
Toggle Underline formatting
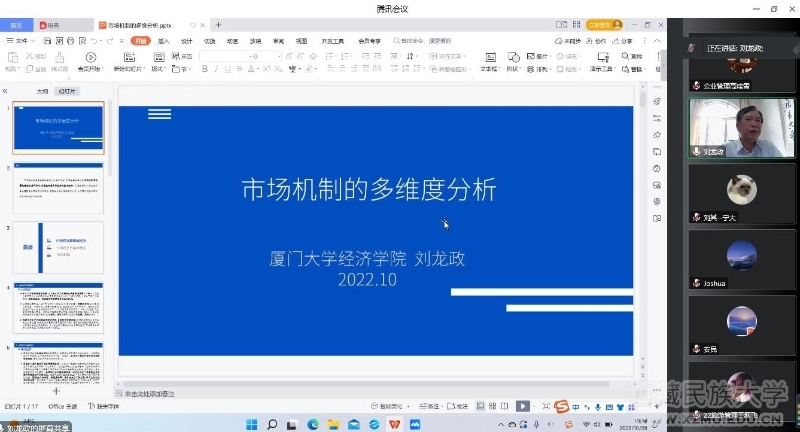point(228,69)
